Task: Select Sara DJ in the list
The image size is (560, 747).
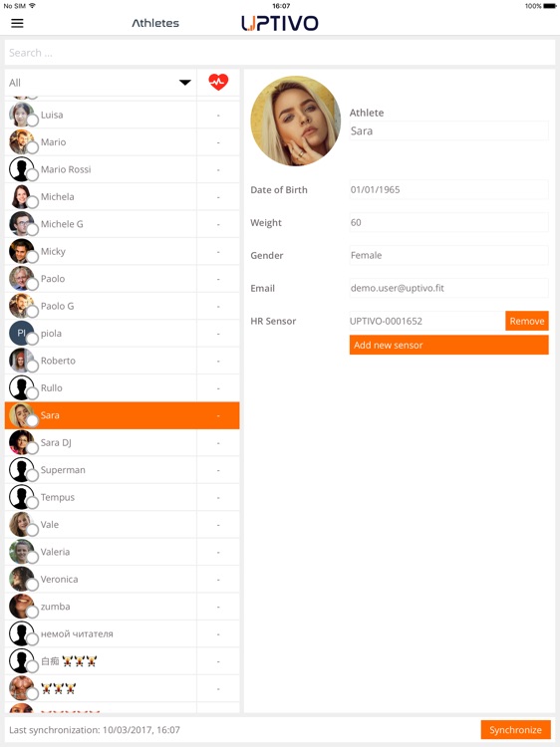Action: point(122,442)
